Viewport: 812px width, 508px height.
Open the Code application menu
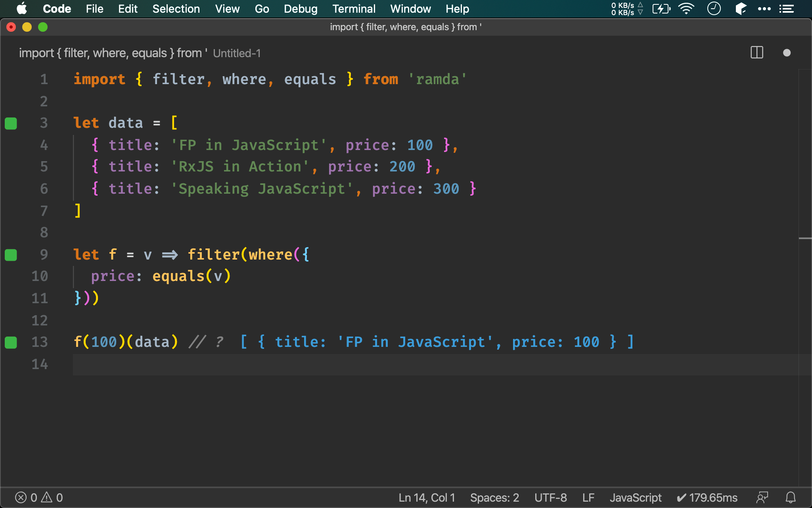coord(57,9)
